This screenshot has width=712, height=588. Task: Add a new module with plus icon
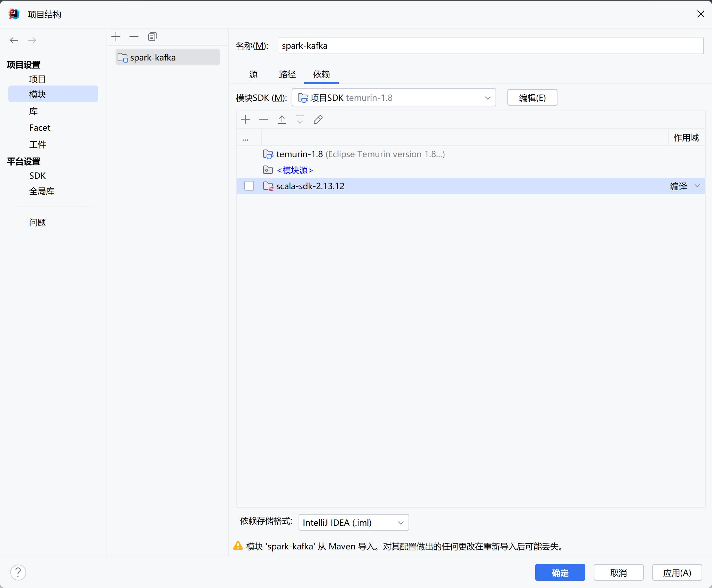(116, 37)
